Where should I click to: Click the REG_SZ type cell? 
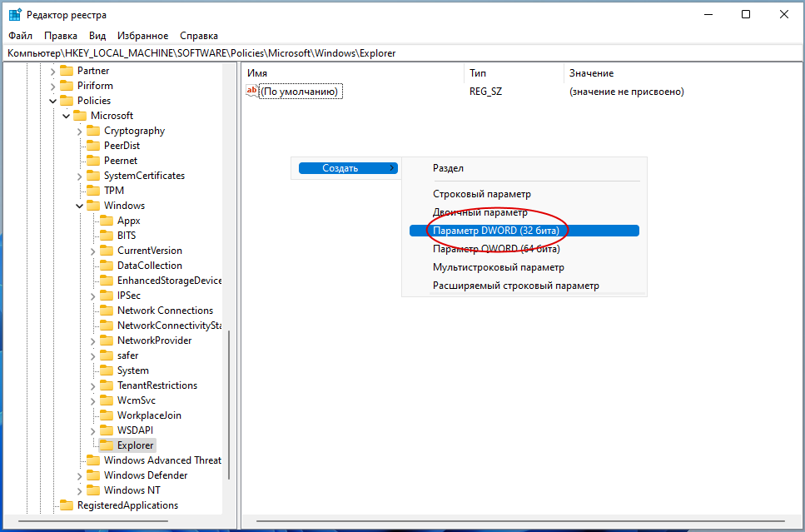pyautogui.click(x=485, y=92)
